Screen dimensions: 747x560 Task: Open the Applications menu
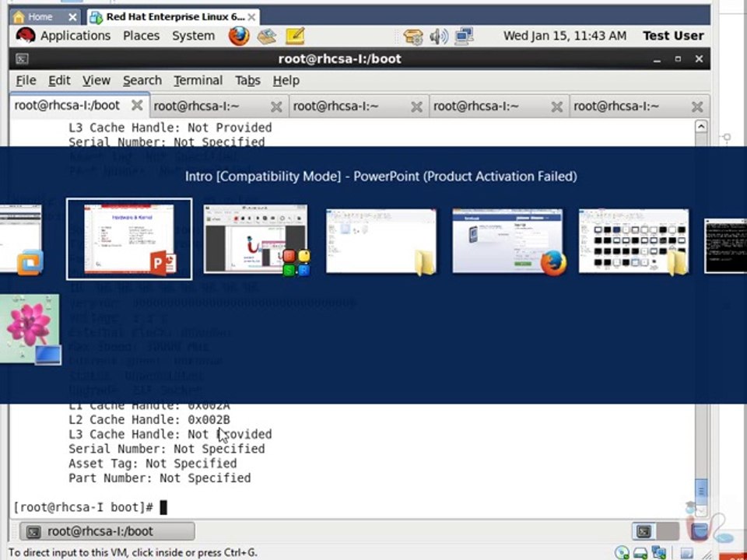(75, 36)
